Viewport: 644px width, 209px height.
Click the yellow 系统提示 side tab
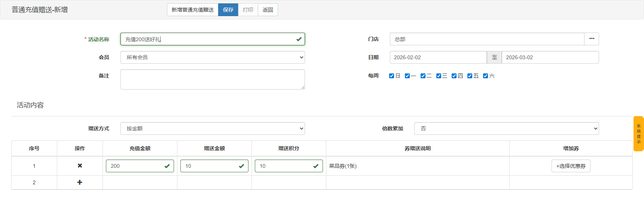638,134
